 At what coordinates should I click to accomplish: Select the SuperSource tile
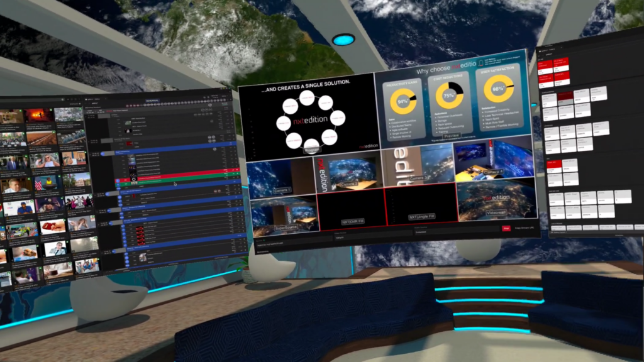pyautogui.click(x=284, y=217)
